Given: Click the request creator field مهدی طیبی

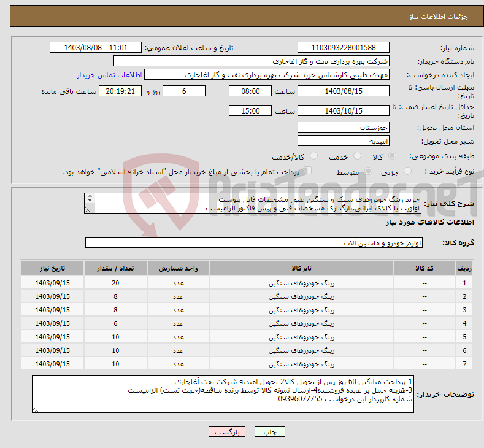Looking at the screenshot, I should click(267, 75).
